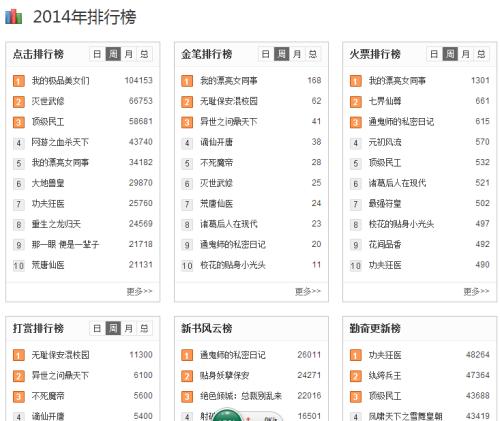Open 七界仙尊 in 火票排行榜

pyautogui.click(x=385, y=101)
